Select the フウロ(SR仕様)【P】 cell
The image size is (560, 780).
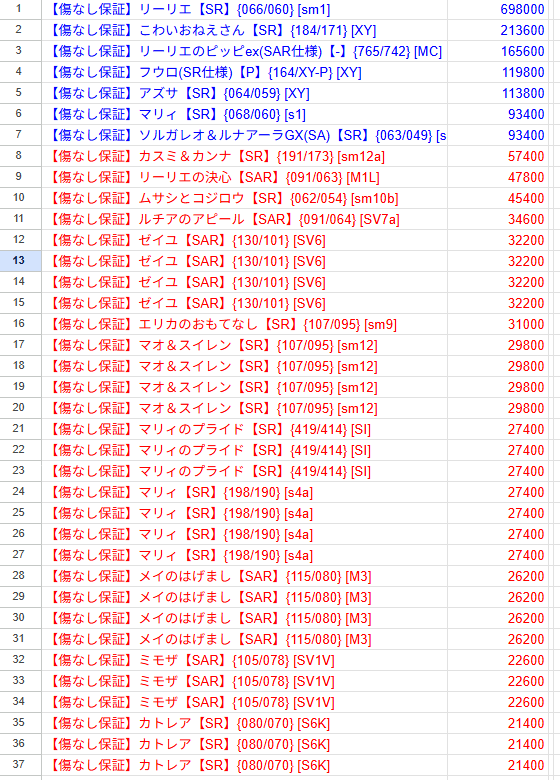point(244,72)
